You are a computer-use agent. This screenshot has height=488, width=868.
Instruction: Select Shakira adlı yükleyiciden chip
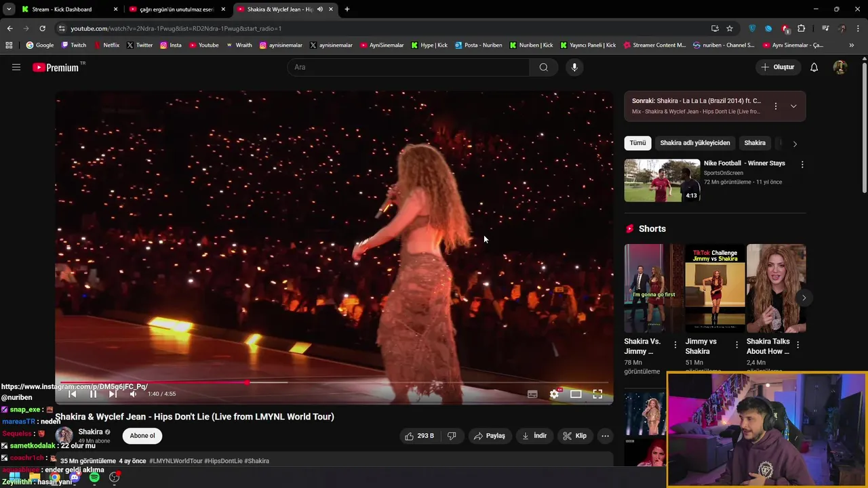695,143
